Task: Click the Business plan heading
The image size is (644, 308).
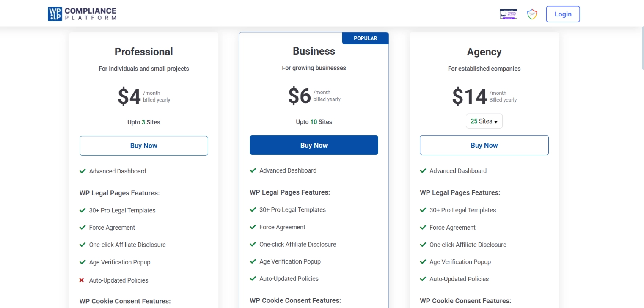Action: click(314, 51)
